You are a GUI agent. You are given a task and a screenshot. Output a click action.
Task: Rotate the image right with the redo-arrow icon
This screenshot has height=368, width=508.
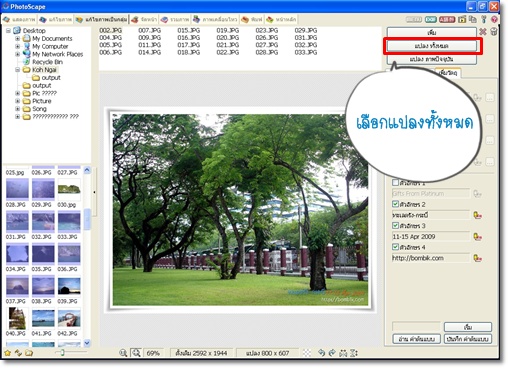(x=332, y=353)
